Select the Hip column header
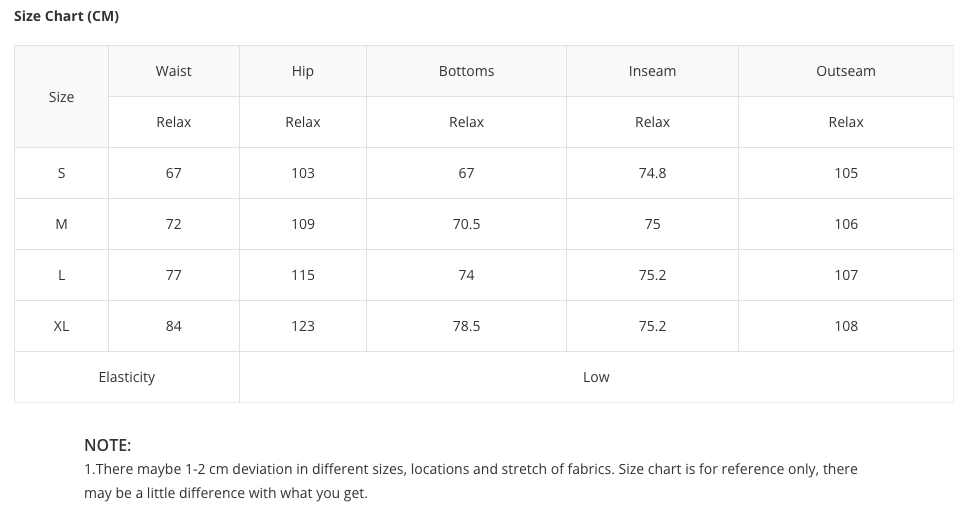 (303, 71)
